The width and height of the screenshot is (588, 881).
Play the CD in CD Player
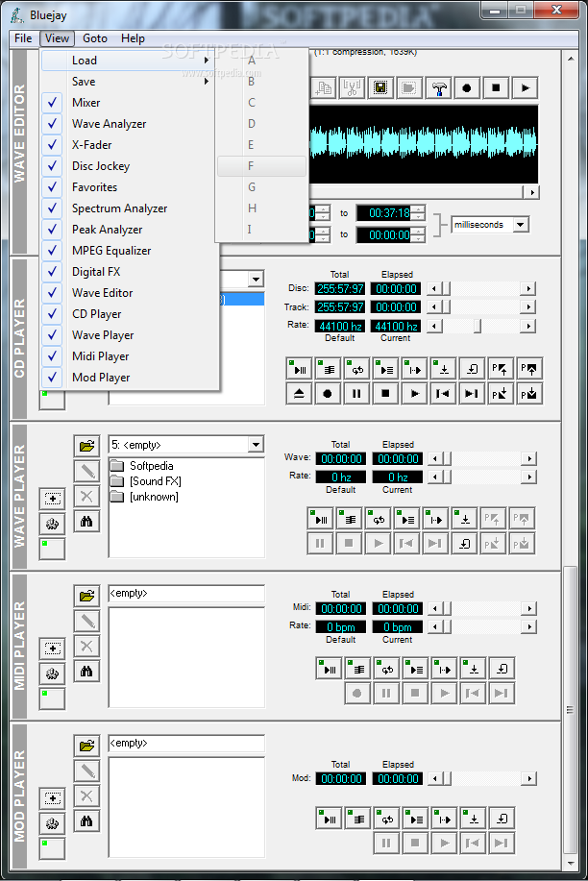(x=414, y=393)
